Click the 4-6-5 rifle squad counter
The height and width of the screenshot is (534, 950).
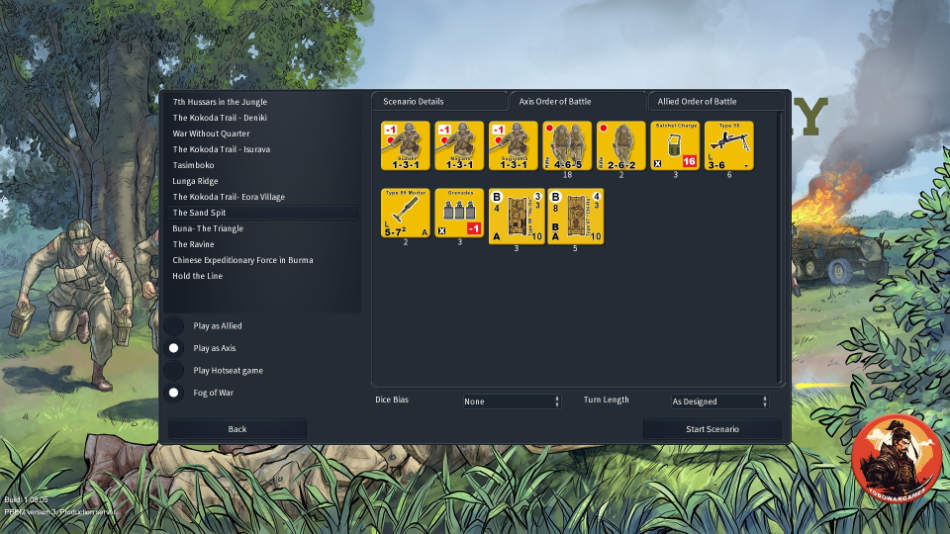[567, 145]
